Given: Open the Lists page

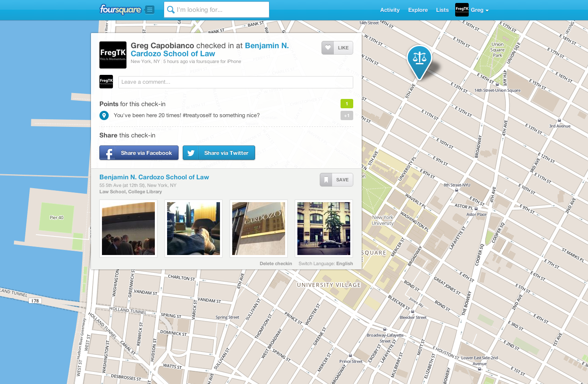Looking at the screenshot, I should 442,10.
